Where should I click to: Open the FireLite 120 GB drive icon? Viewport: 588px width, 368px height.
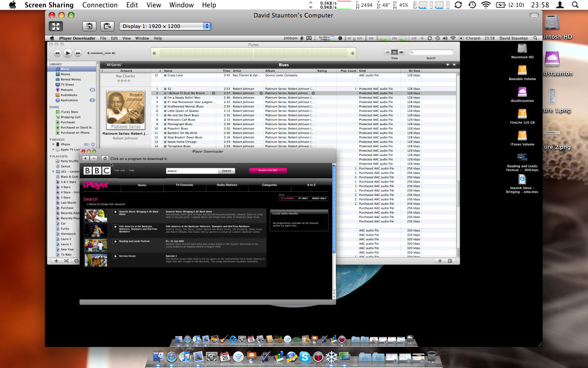[x=522, y=114]
